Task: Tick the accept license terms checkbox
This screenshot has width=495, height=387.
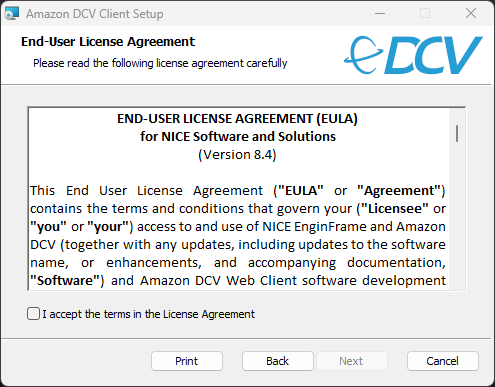Action: pyautogui.click(x=33, y=314)
